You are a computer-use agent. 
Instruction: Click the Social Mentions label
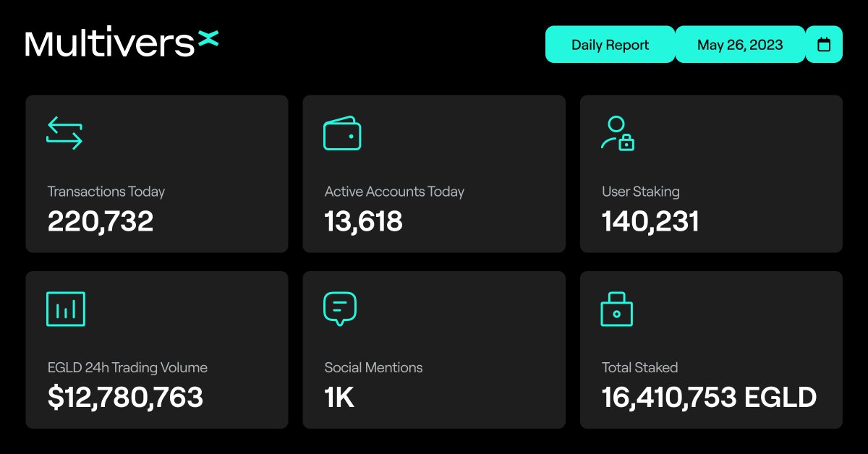373,367
